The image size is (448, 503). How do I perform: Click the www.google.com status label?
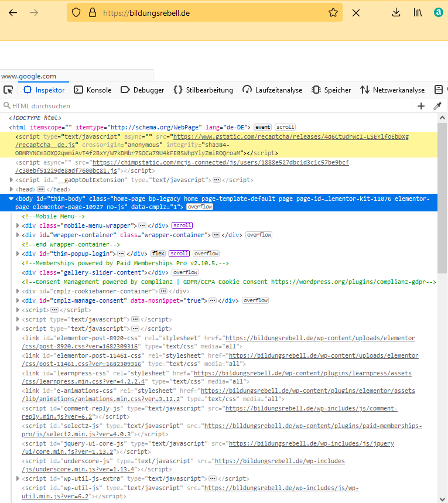coord(29,76)
